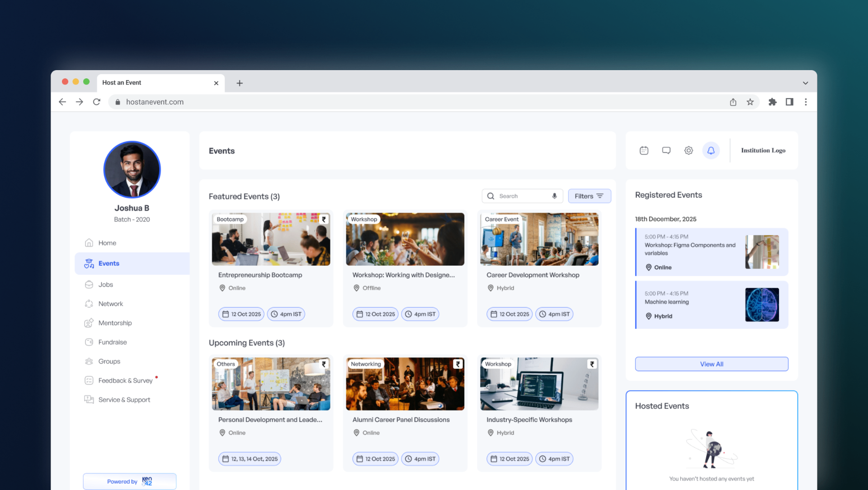
Task: Open the Filters dropdown
Action: pyautogui.click(x=590, y=196)
